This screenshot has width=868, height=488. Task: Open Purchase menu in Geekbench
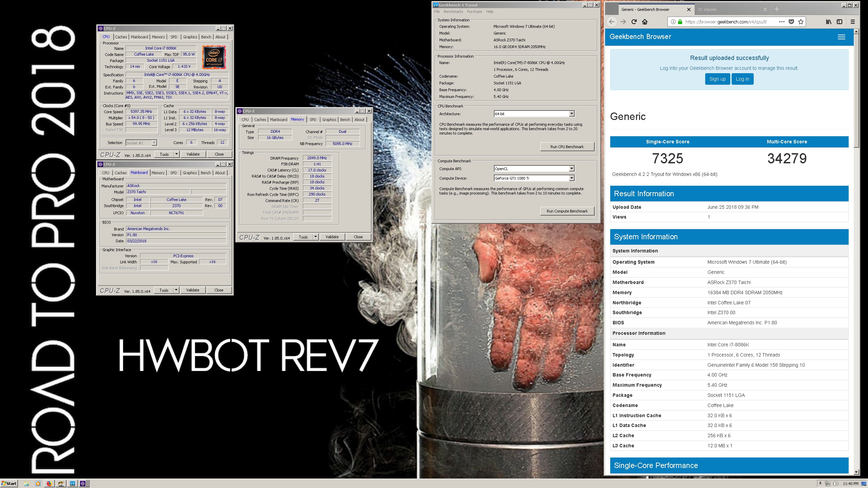click(x=474, y=12)
